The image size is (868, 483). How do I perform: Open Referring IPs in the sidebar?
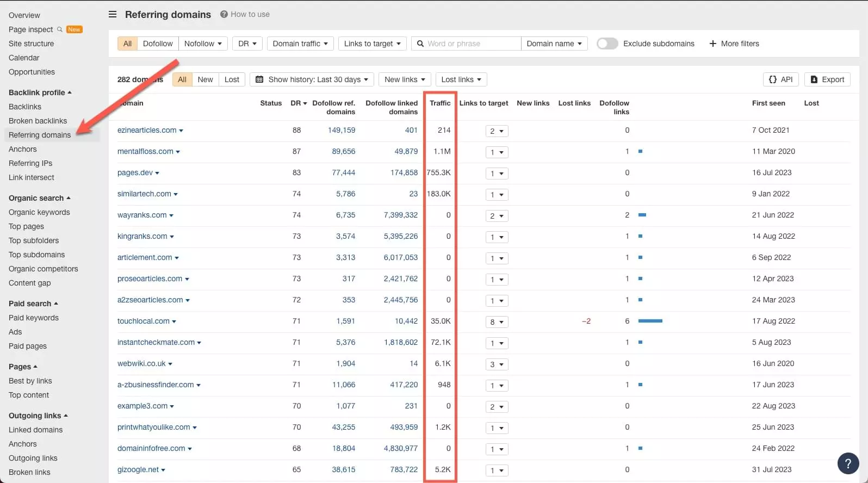pyautogui.click(x=30, y=163)
